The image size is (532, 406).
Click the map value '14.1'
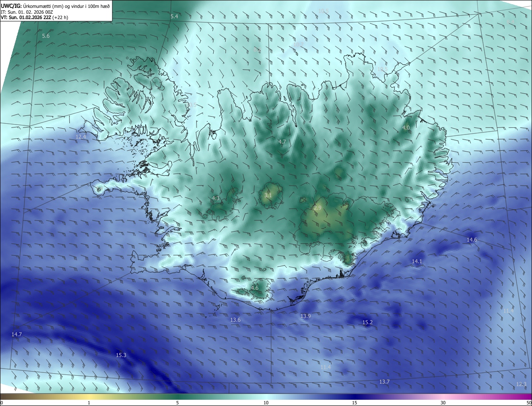point(417,262)
